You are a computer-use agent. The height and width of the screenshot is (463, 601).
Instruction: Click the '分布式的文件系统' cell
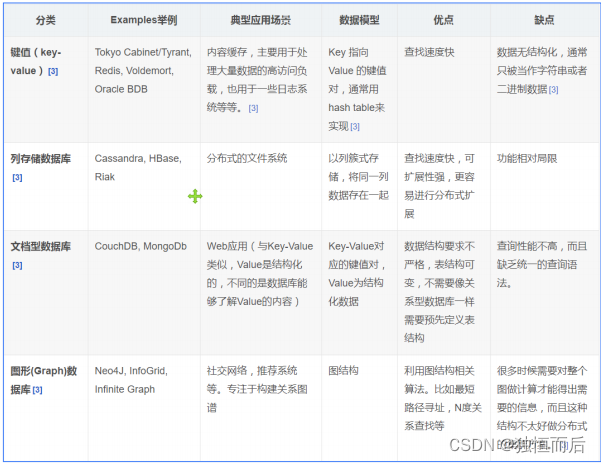(247, 158)
